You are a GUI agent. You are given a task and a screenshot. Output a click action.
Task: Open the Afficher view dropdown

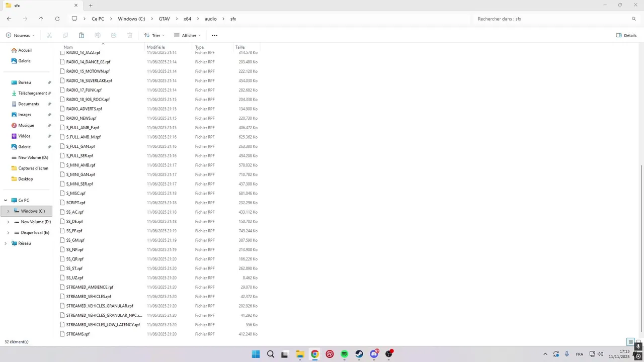[187, 35]
